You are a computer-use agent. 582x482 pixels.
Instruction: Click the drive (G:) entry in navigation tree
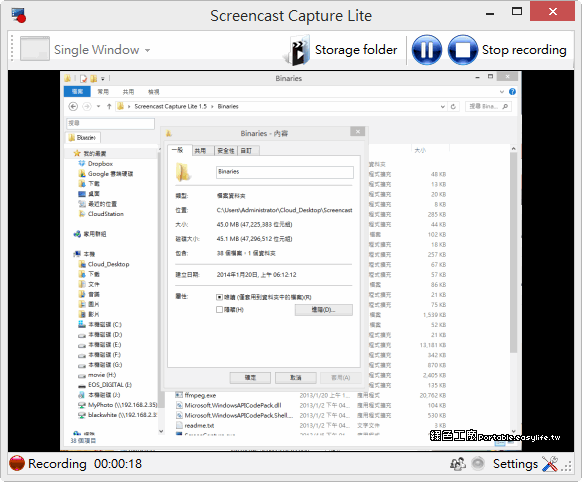[x=100, y=365]
